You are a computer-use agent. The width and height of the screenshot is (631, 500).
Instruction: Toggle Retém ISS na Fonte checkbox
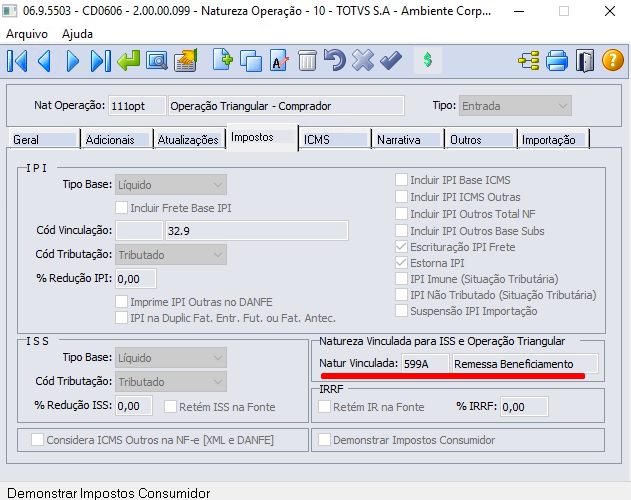pos(171,407)
